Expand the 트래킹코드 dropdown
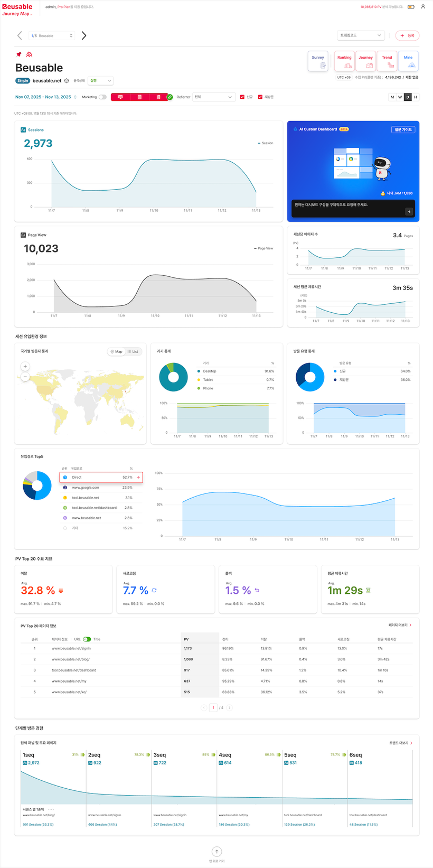This screenshot has height=868, width=433. tap(360, 35)
